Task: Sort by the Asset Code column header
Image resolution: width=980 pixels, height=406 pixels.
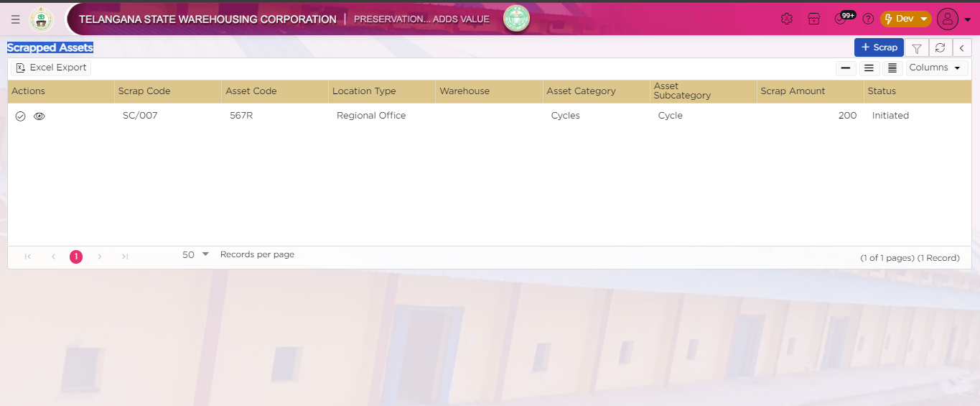Action: point(274,91)
